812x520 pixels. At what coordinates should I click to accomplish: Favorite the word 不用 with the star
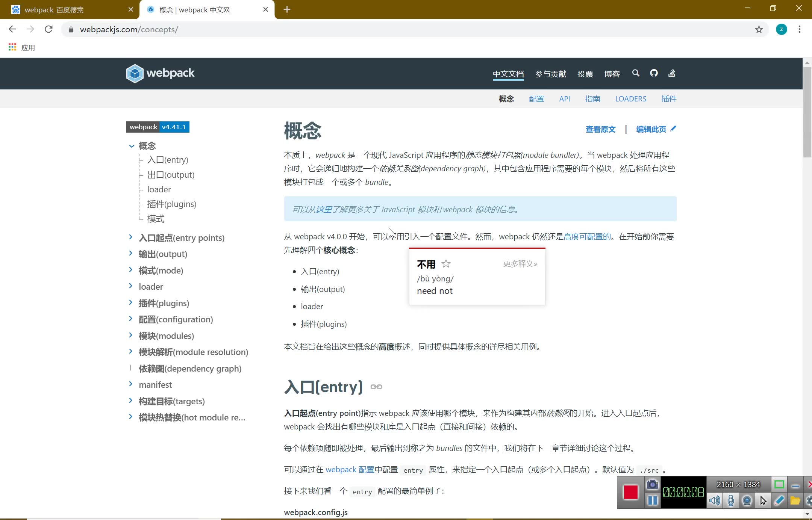coord(446,264)
